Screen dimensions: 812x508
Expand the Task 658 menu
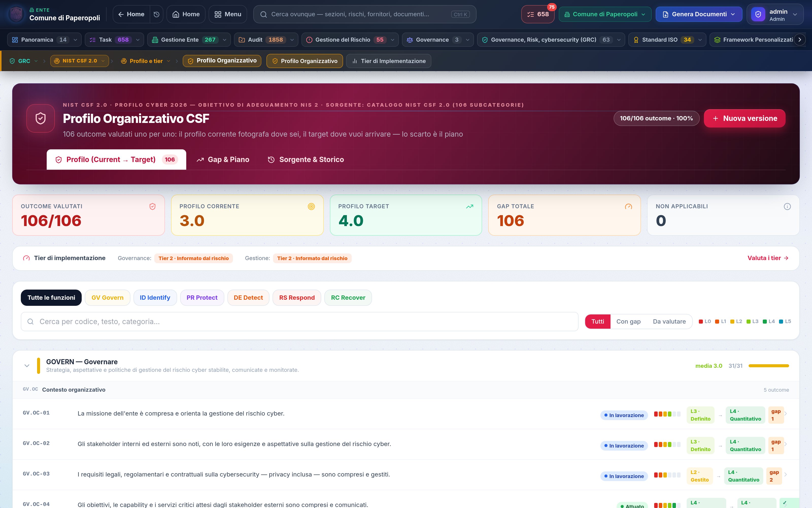coord(114,40)
